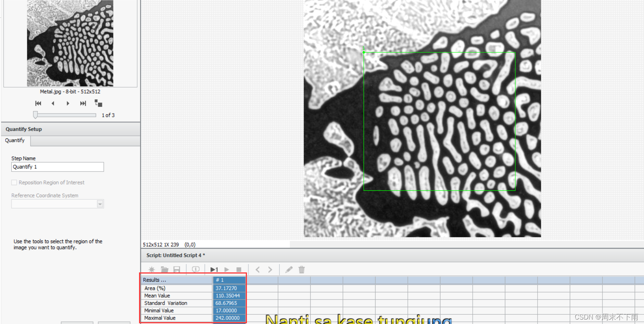Screen dimensions: 644x324
Task: Open a script using the folder icon
Action: tap(165, 270)
